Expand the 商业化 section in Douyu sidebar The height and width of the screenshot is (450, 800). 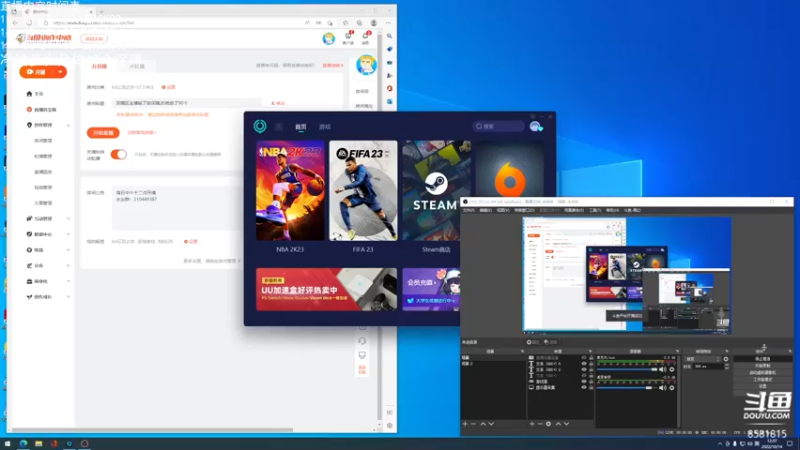[x=68, y=281]
